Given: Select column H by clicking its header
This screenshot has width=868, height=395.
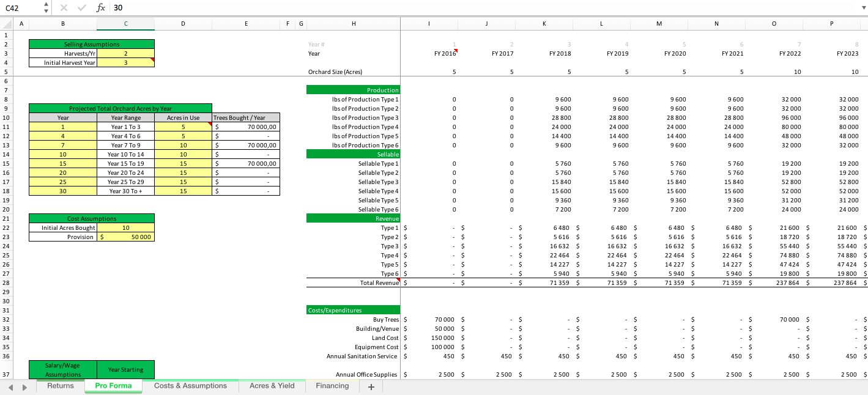Looking at the screenshot, I should coord(354,23).
